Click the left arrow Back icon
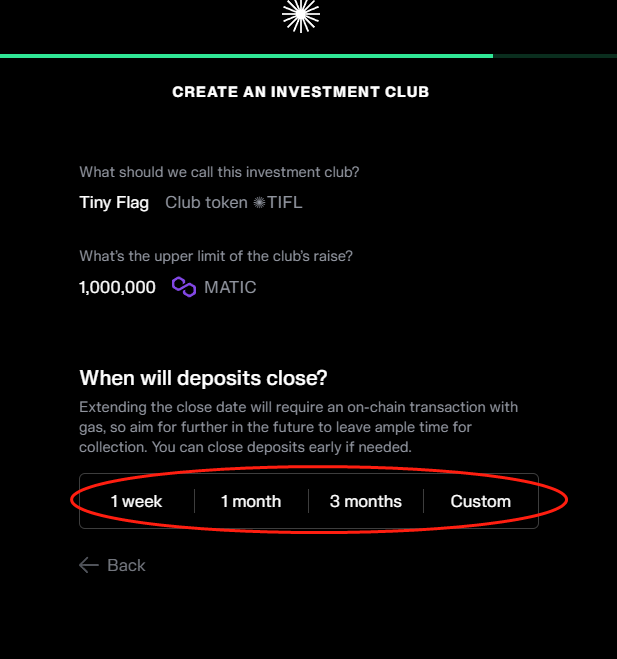Viewport: 617px width, 659px height. tap(89, 565)
